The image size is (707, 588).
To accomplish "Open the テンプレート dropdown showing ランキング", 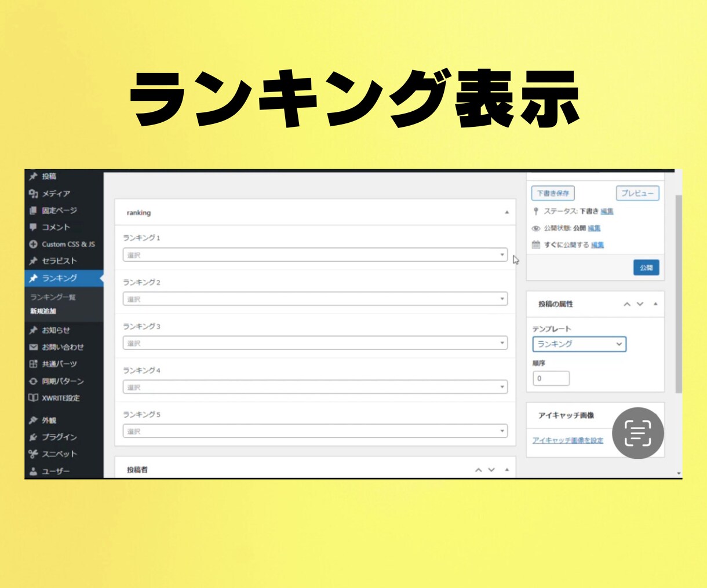I will 580,344.
